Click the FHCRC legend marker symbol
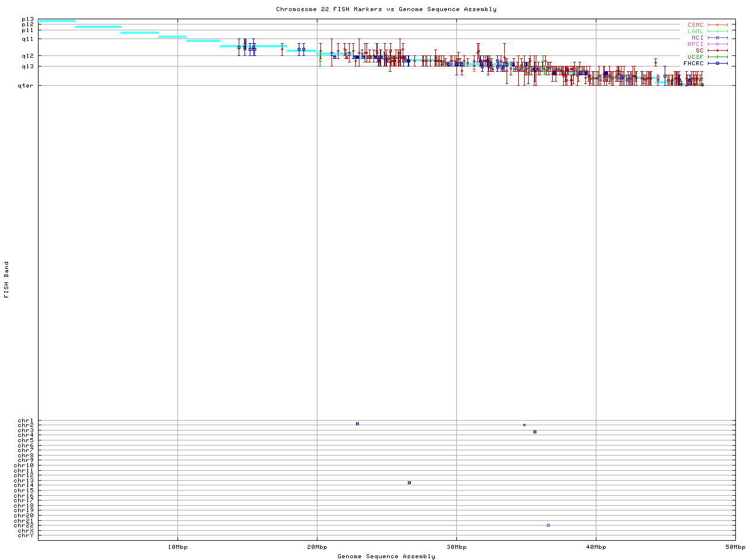Viewport: 747px width, 560px height. point(717,63)
